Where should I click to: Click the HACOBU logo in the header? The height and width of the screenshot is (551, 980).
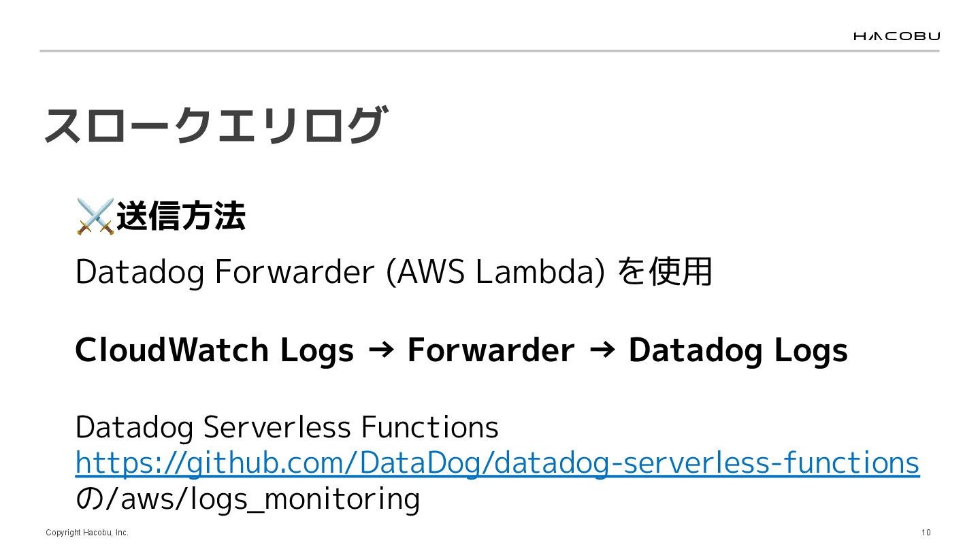[896, 36]
